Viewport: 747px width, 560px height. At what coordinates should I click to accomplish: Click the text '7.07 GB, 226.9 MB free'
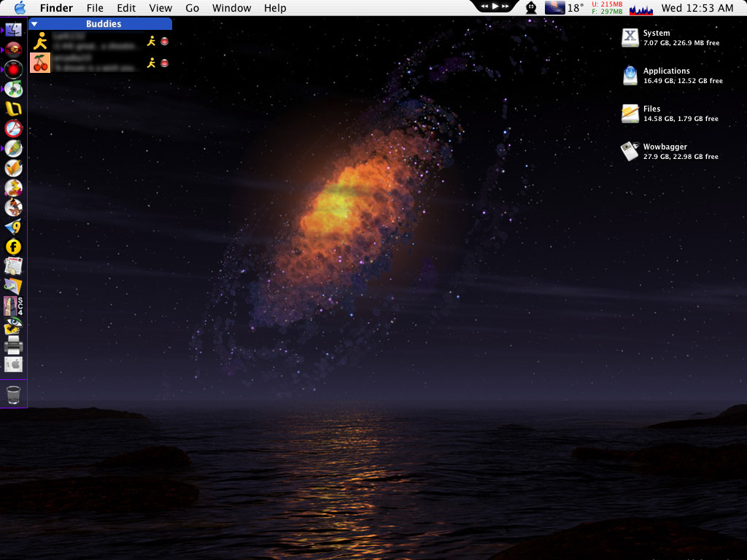point(681,43)
